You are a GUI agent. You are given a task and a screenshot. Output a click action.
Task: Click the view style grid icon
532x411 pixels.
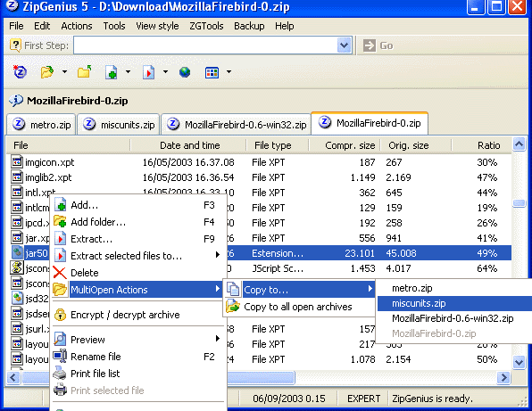point(212,72)
